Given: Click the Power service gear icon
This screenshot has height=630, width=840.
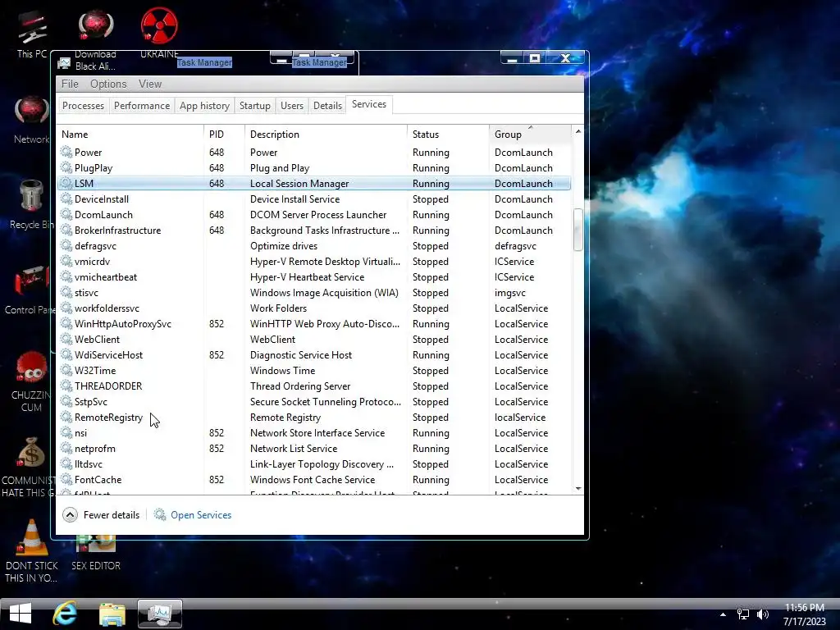Looking at the screenshot, I should 66,152.
